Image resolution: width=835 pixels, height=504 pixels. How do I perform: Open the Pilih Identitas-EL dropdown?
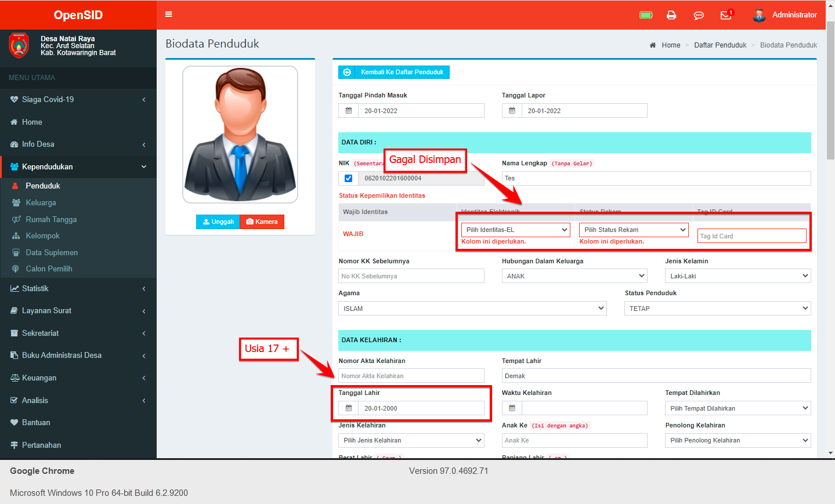(x=516, y=230)
